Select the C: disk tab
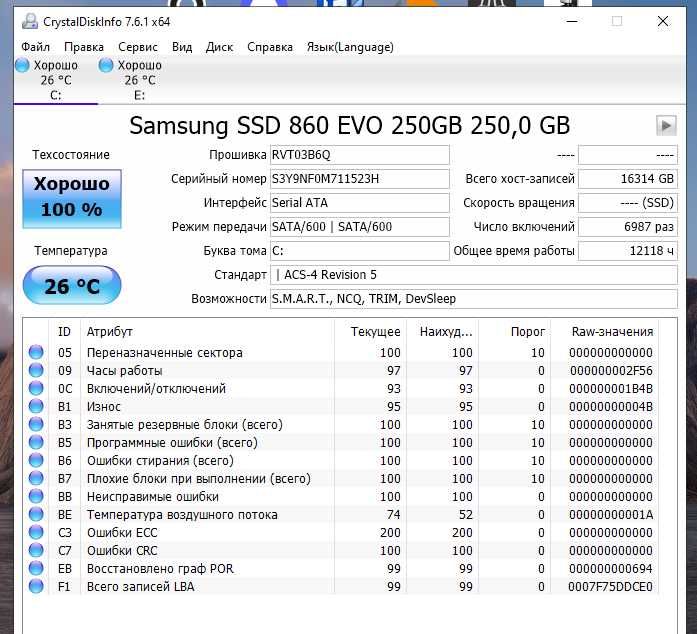The image size is (697, 634). (56, 80)
